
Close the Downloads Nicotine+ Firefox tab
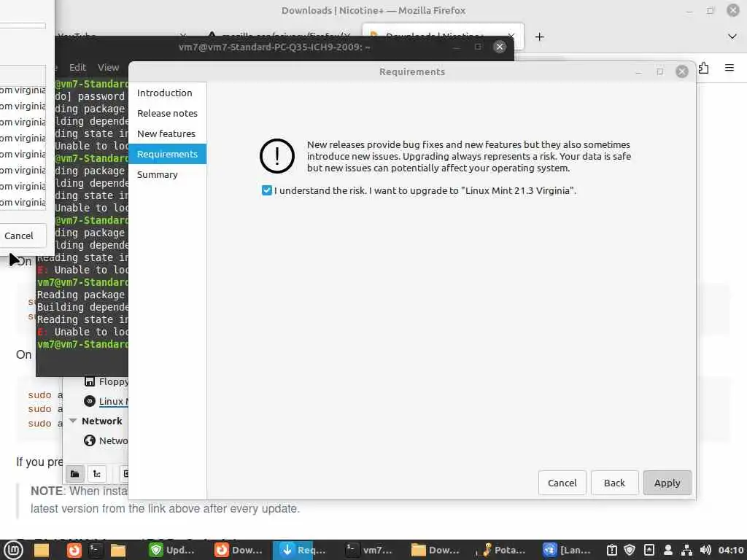(x=511, y=36)
